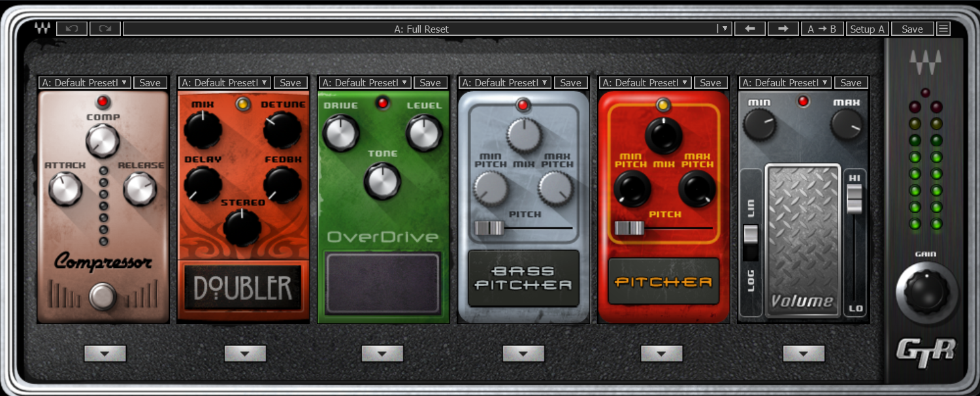Click the Volume pedal MIN knob

[759, 124]
